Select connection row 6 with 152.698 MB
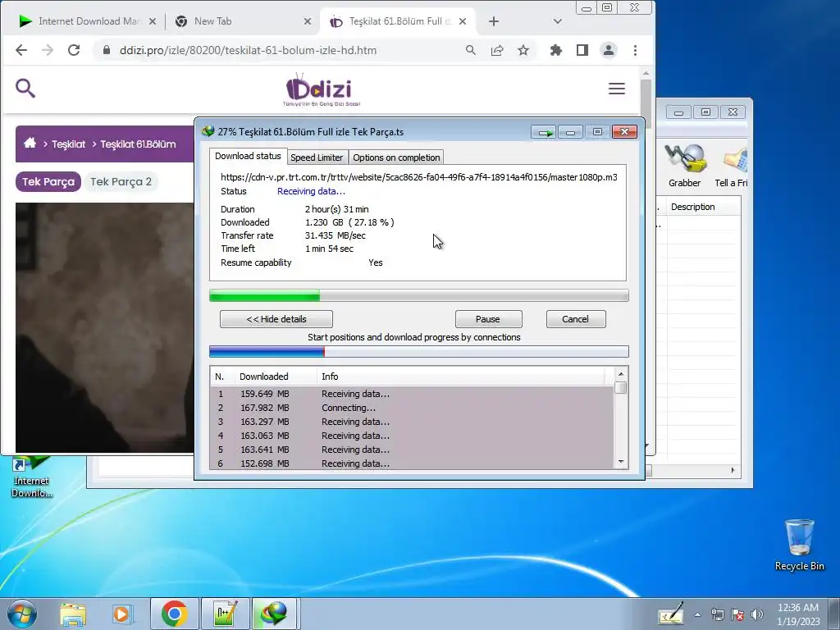 (412, 463)
